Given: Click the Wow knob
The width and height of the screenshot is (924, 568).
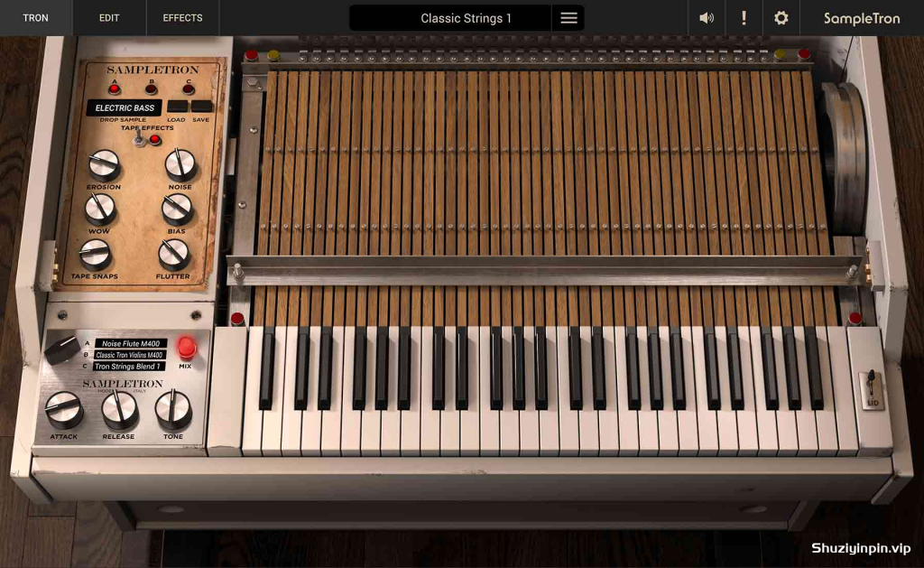Looking at the screenshot, I should click(100, 210).
